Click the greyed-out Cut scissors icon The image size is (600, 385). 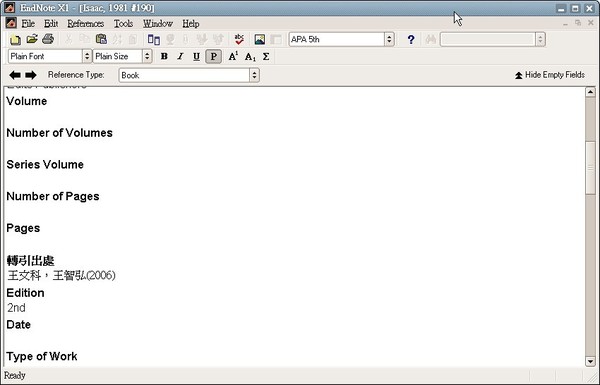pos(68,39)
